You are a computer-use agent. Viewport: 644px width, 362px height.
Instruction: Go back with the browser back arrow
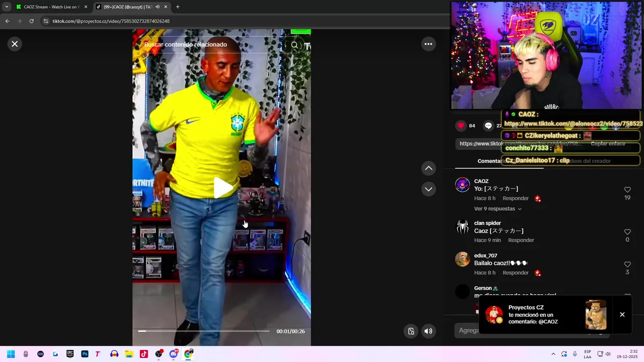pyautogui.click(x=7, y=21)
